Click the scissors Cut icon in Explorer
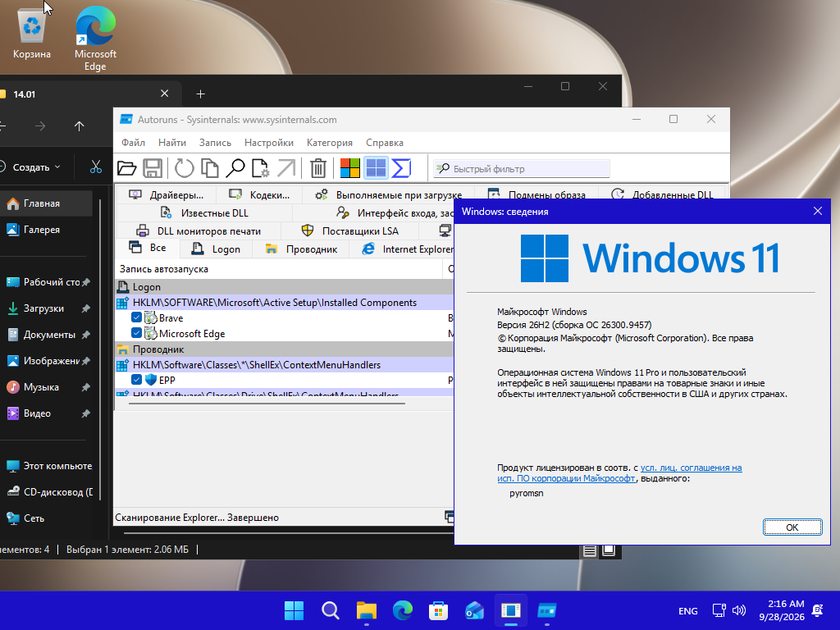Viewport: 840px width, 630px height. (96, 167)
